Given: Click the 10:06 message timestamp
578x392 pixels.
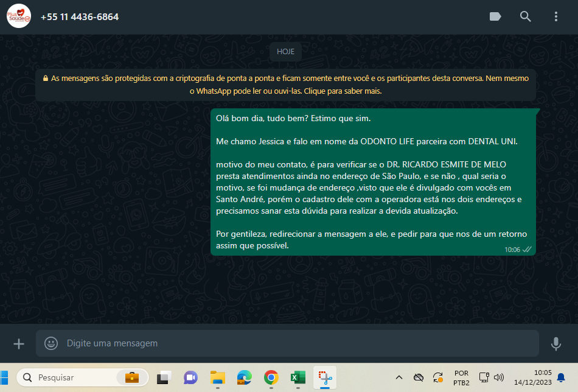Looking at the screenshot, I should click(512, 250).
